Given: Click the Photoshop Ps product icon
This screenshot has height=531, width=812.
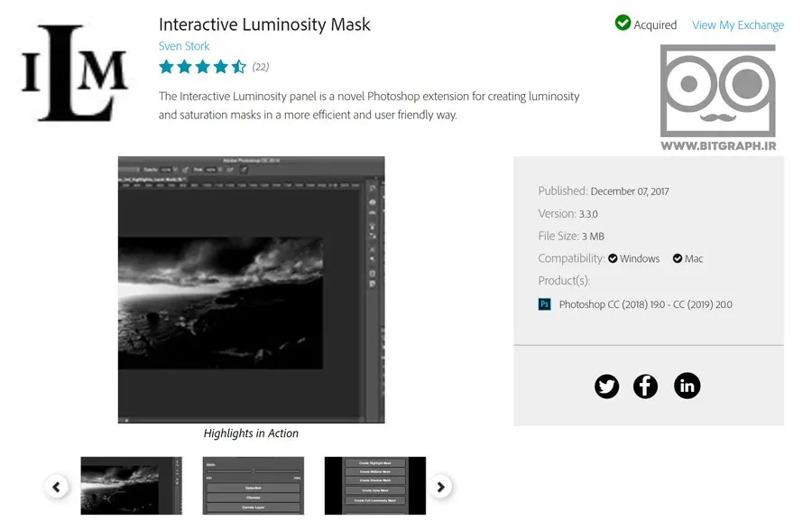Looking at the screenshot, I should pos(544,304).
